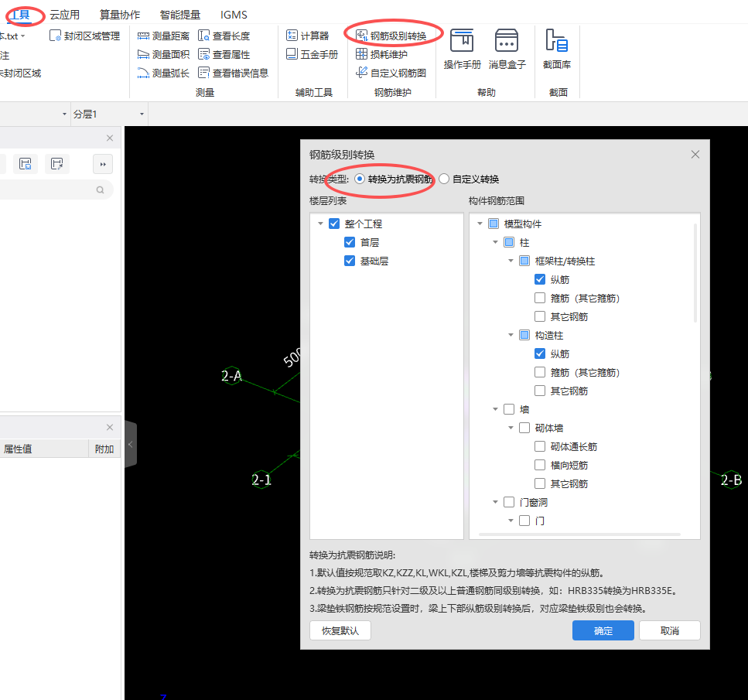Check 其它钢筋 under 框架柱/转换柱

[x=539, y=317]
